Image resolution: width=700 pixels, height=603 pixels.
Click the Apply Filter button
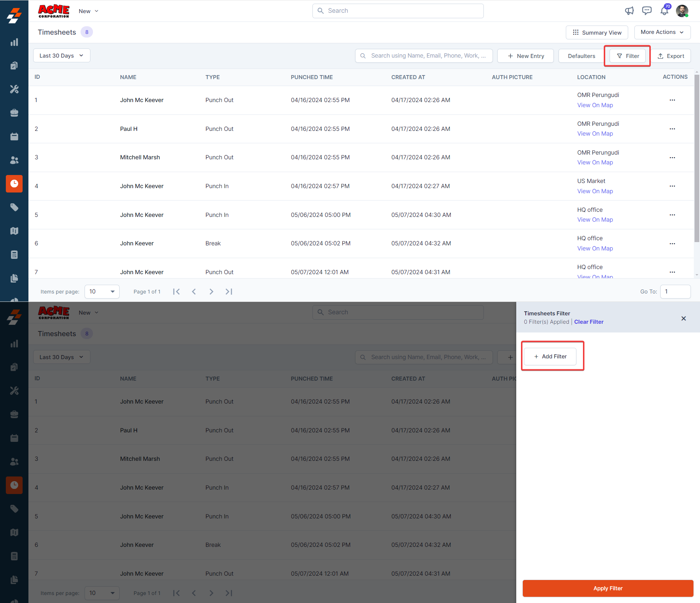(x=608, y=588)
